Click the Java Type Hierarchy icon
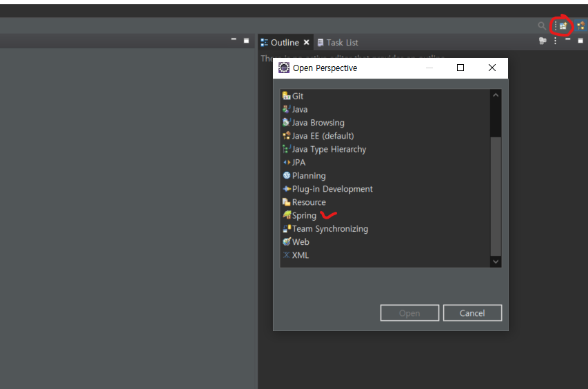 click(x=287, y=149)
